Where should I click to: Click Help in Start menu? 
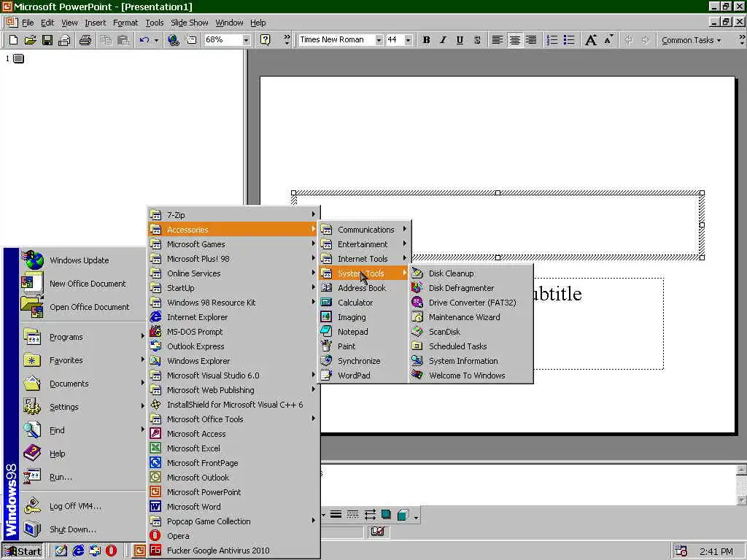pos(82,454)
